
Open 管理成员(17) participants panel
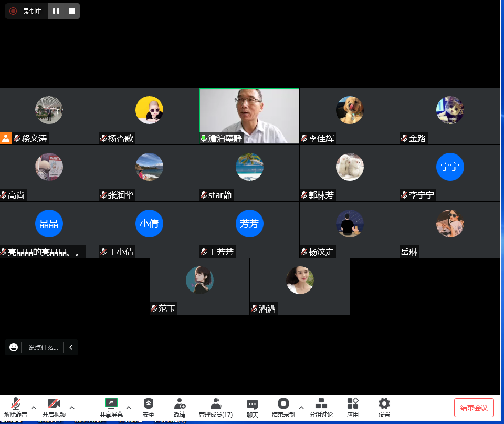coord(216,407)
